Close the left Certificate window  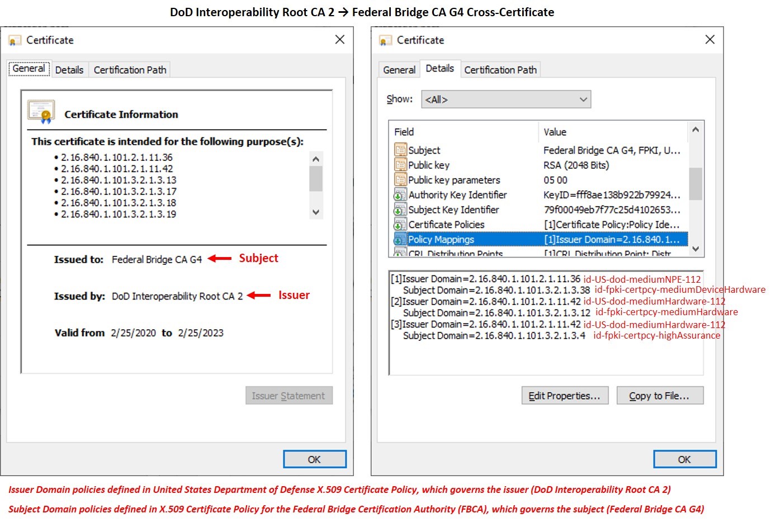tap(339, 40)
